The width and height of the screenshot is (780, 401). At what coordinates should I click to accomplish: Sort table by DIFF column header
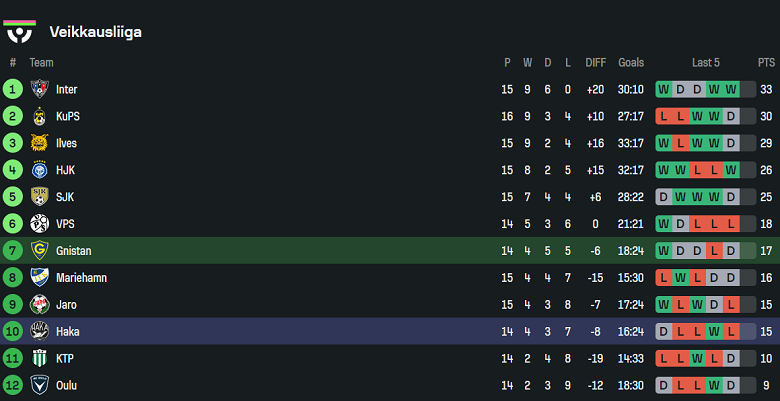(x=596, y=62)
